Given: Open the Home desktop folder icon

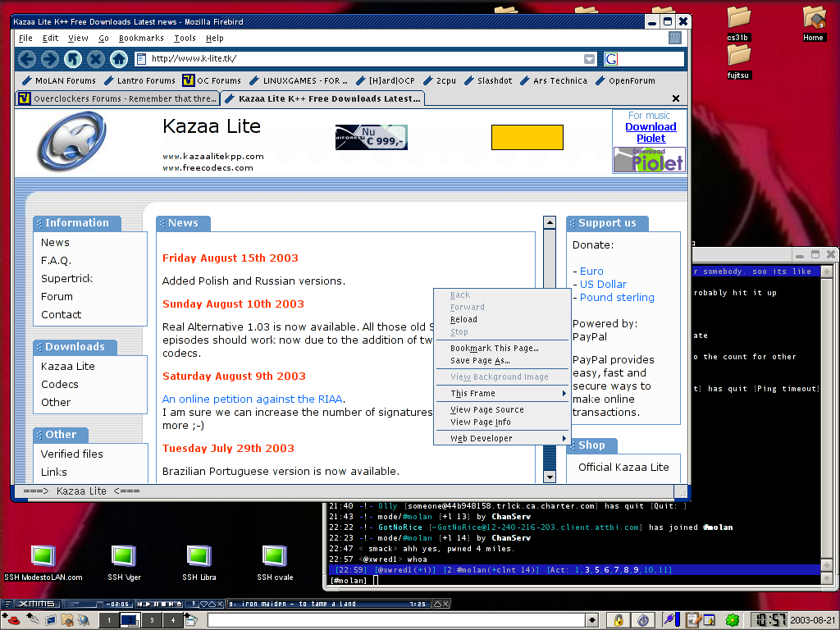Looking at the screenshot, I should (x=813, y=24).
